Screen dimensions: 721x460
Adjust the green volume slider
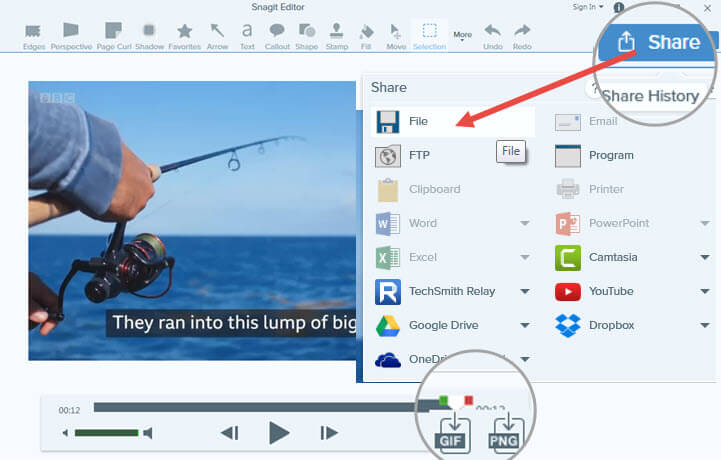click(x=106, y=433)
